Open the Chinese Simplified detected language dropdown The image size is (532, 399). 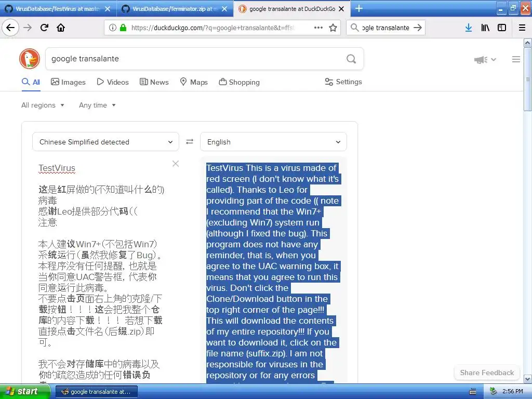tap(105, 141)
